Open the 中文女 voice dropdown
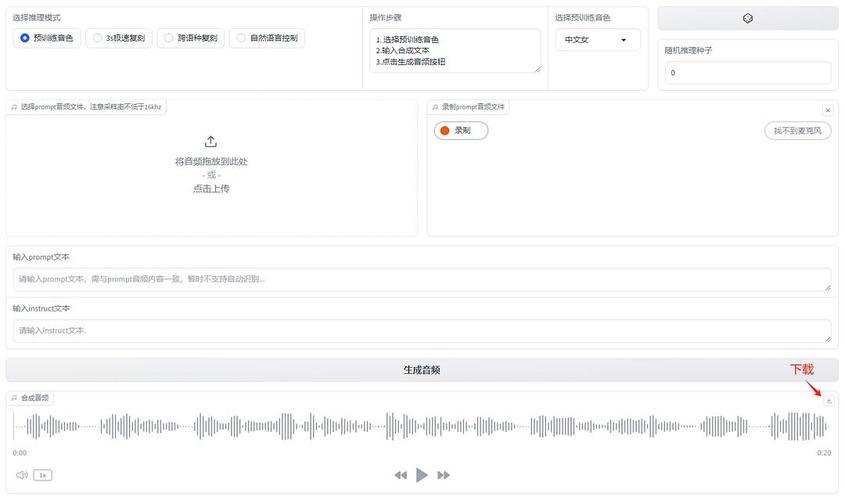This screenshot has height=500, width=845. [x=598, y=40]
